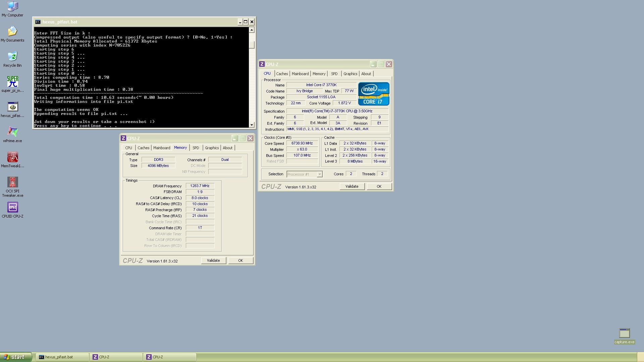The height and width of the screenshot is (362, 644).
Task: Click the console scrollbar down arrow
Action: [252, 125]
